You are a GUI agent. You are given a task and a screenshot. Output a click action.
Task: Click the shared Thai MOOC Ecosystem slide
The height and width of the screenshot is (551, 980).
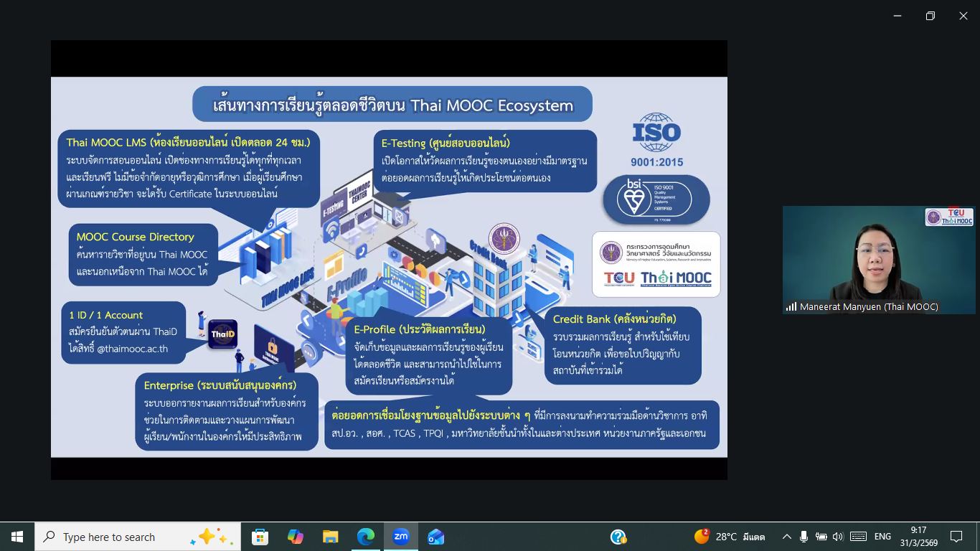pos(389,267)
